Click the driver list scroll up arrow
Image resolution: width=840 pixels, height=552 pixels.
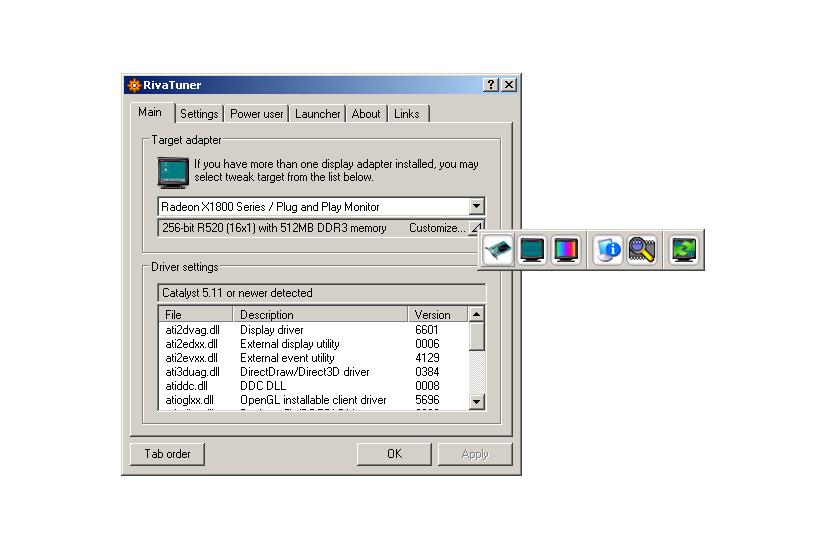[476, 314]
